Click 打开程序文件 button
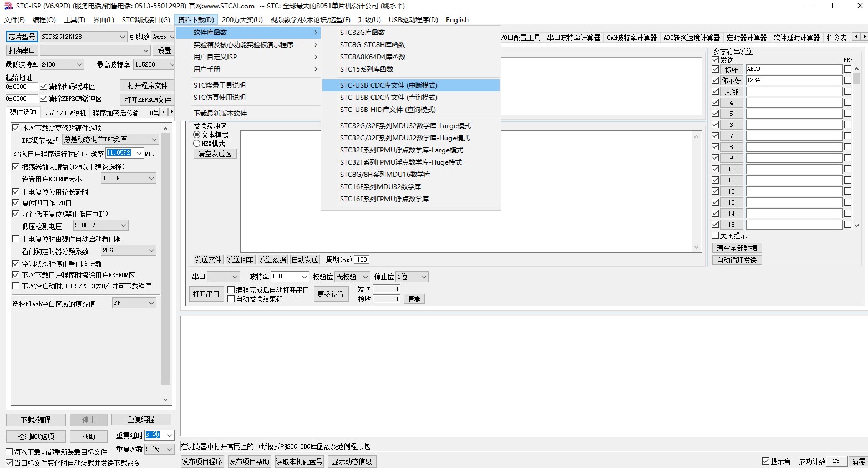 click(x=148, y=85)
